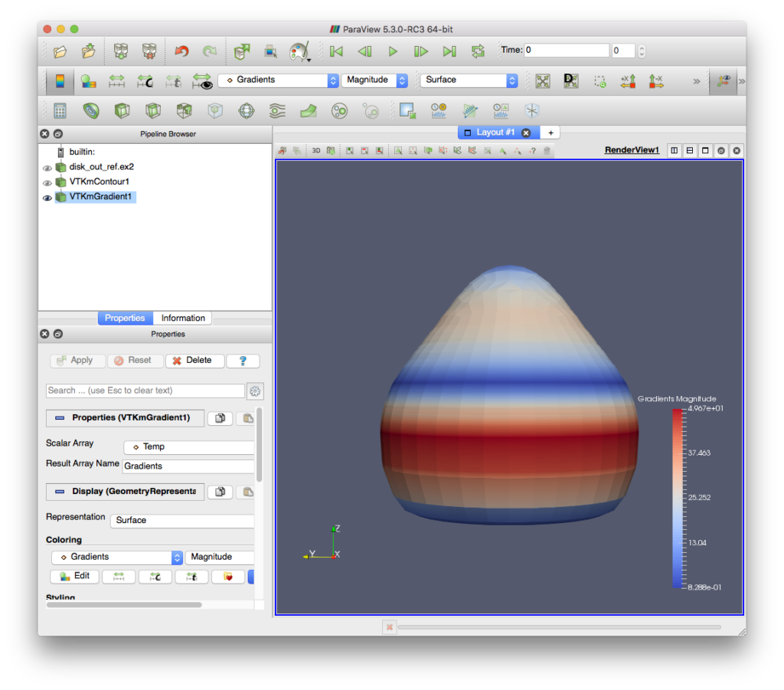Screen dimensions: 784x690
Task: Rescale to data range
Action: [119, 81]
